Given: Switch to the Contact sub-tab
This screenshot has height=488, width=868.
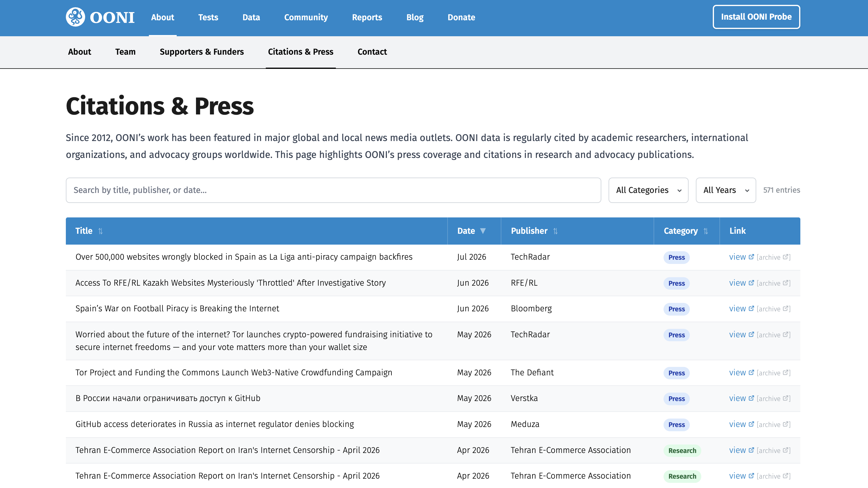Looking at the screenshot, I should click(372, 52).
